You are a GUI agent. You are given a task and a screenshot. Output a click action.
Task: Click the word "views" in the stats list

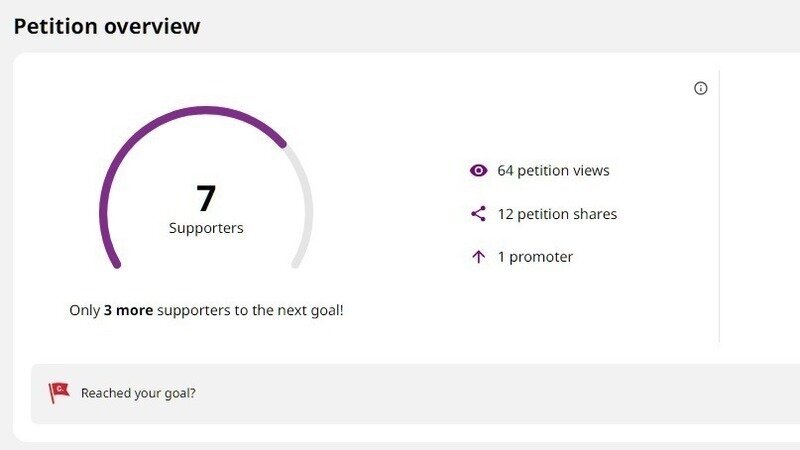590,171
